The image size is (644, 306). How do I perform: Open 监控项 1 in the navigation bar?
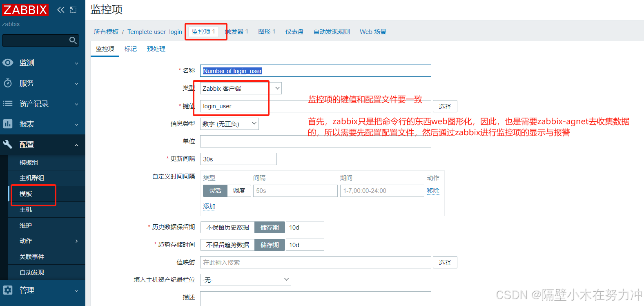click(x=203, y=31)
